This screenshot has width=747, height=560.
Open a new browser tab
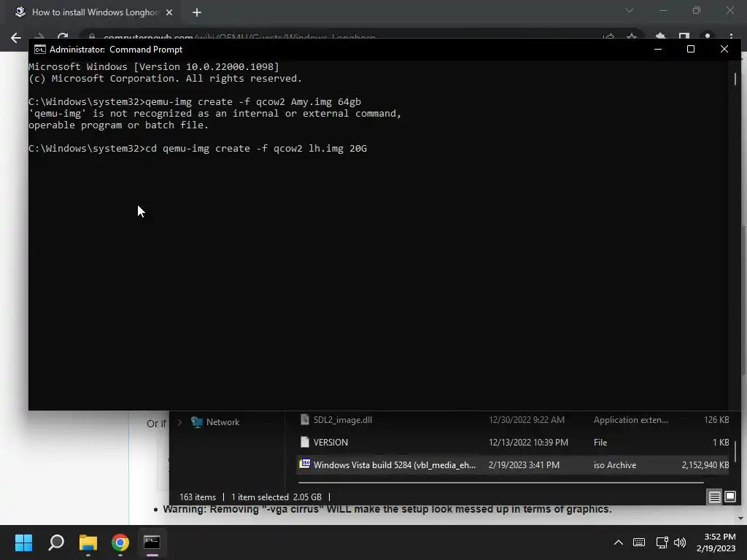tap(197, 12)
